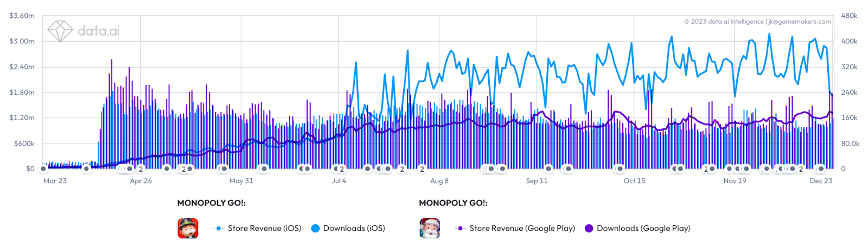Open the event marker labeled 2 above Apr 26
The height and width of the screenshot is (247, 868).
[x=141, y=169]
